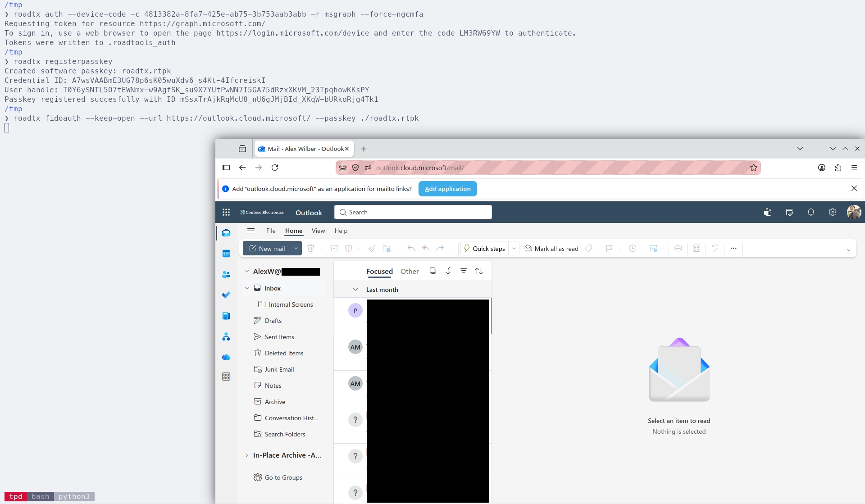Click the Report shield icon in ribbon
The image size is (865, 504).
click(x=348, y=248)
